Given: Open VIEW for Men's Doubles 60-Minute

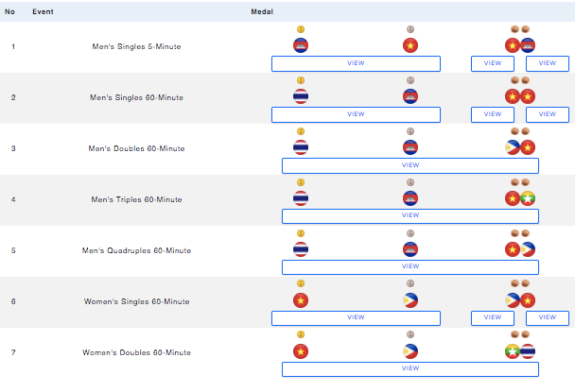Looking at the screenshot, I should [x=410, y=165].
